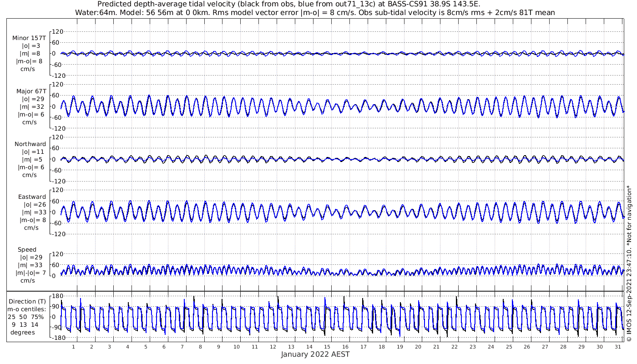
Task: Click the -120 tick of the Minor panel
Action: point(56,75)
